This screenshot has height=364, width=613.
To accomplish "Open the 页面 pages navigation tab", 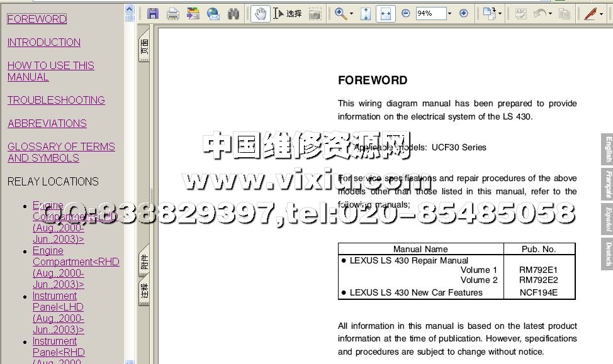I will pos(144,45).
